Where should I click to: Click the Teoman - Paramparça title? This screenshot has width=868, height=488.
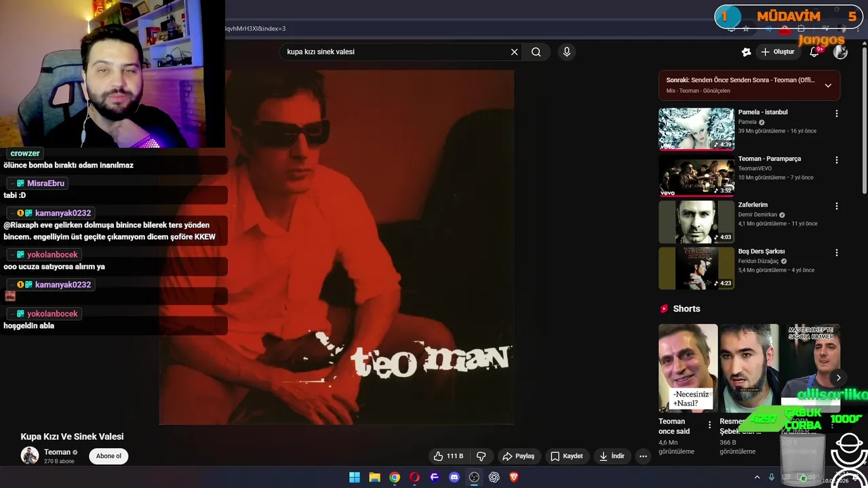[x=770, y=159]
